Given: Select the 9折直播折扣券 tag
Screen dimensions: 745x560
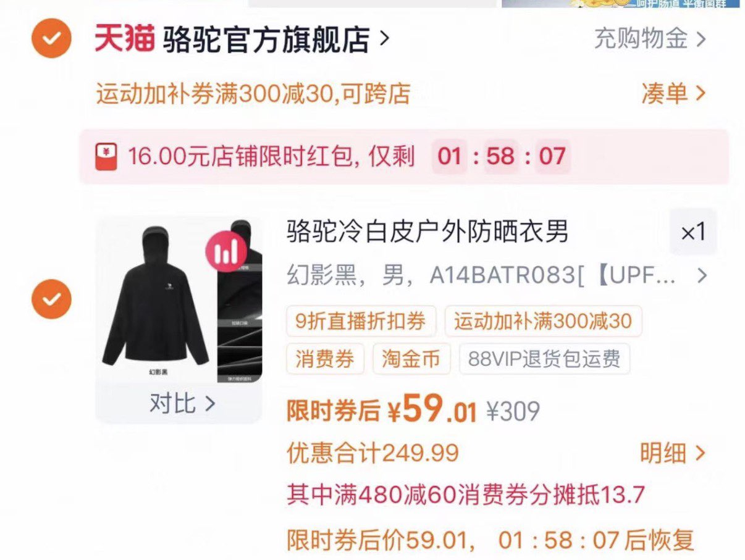Looking at the screenshot, I should (x=361, y=321).
